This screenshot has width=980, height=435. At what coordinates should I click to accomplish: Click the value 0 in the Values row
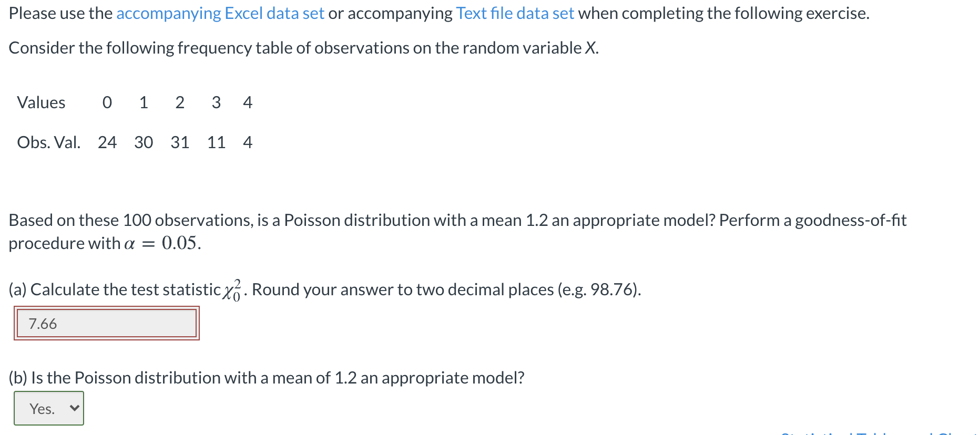coord(107,102)
